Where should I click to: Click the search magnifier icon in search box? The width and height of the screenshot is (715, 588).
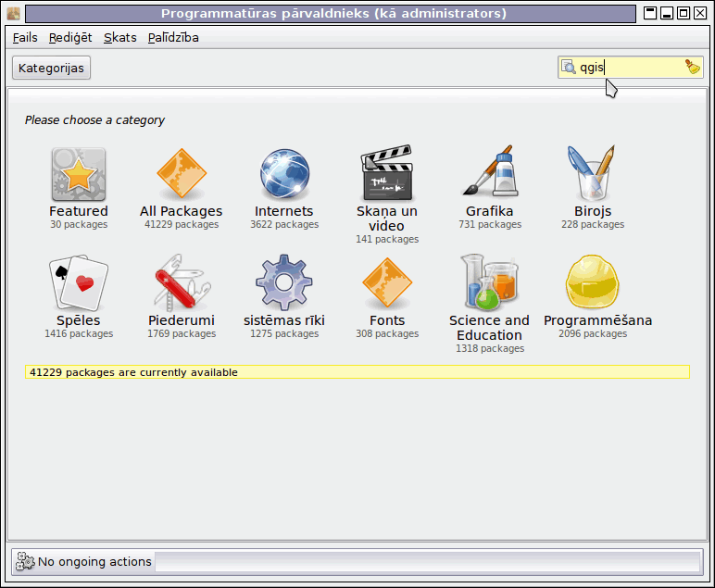pyautogui.click(x=568, y=67)
